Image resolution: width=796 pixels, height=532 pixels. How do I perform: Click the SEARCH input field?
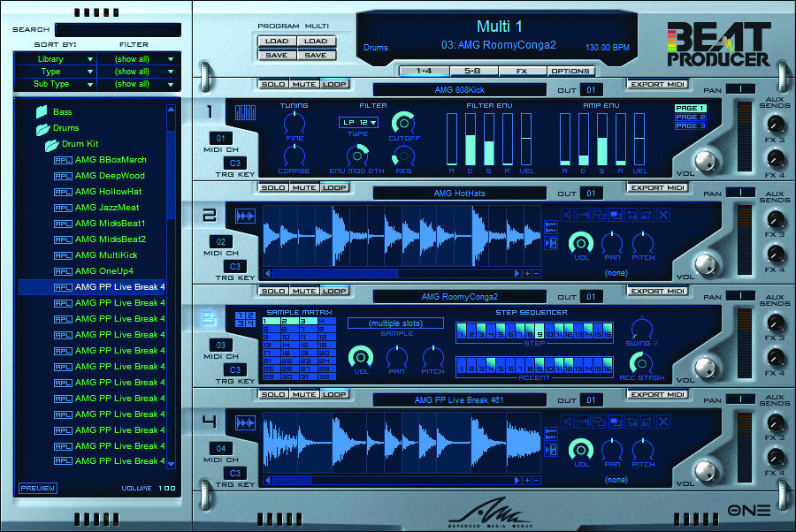(118, 30)
